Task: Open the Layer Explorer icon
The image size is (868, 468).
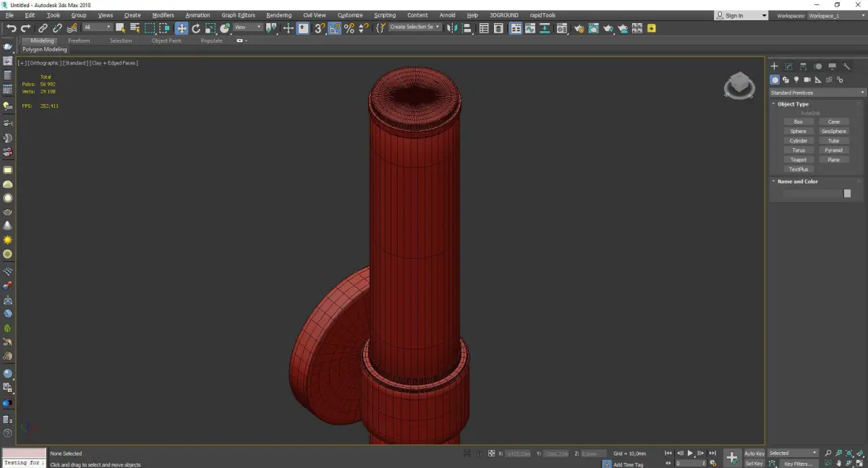Action: click(500, 28)
